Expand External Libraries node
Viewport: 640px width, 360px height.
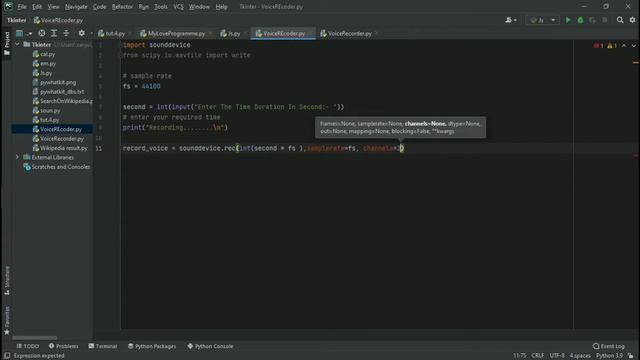coord(17,157)
